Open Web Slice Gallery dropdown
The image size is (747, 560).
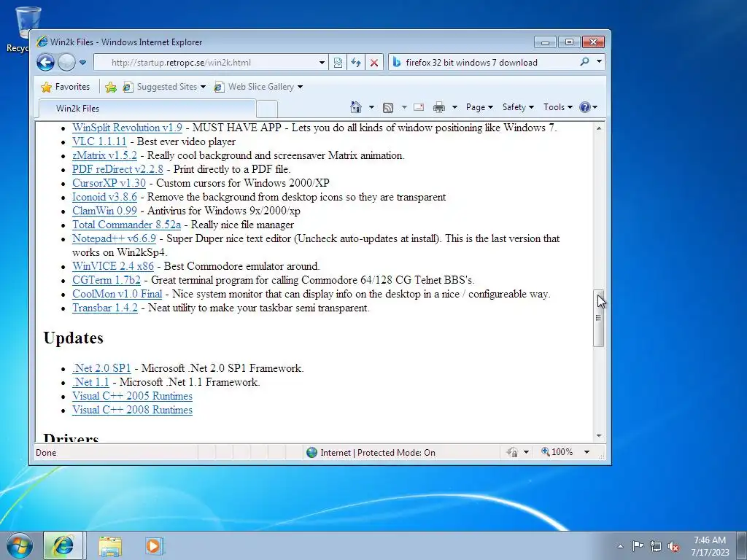(x=259, y=87)
